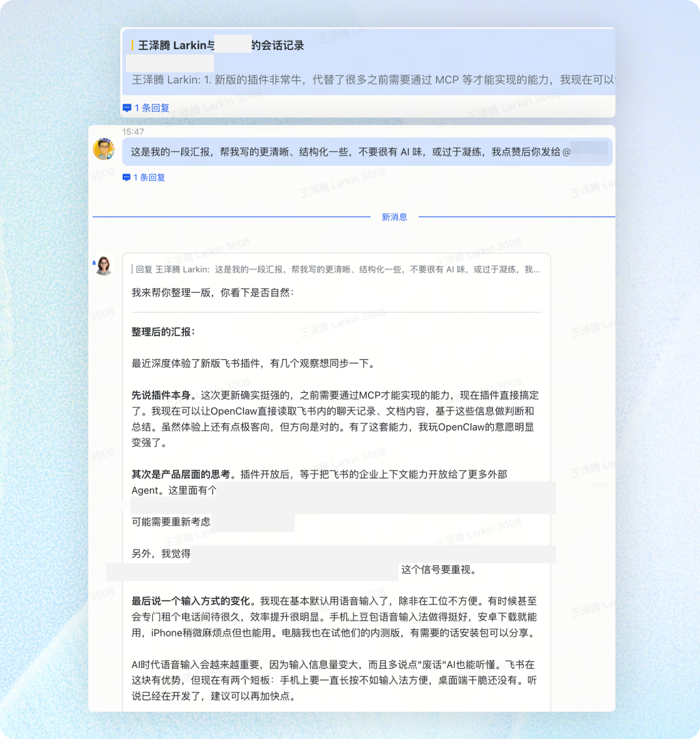Open '1 条回复' under the chat record card
The width and height of the screenshot is (700, 739).
152,108
